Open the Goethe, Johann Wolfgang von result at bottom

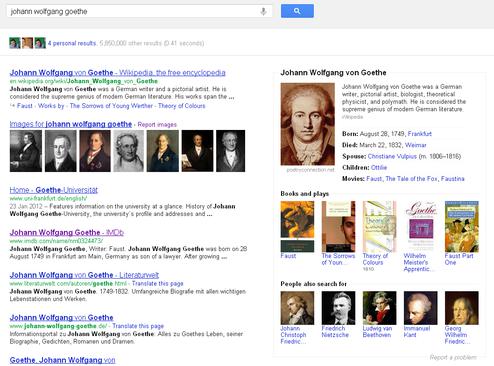tap(62, 360)
